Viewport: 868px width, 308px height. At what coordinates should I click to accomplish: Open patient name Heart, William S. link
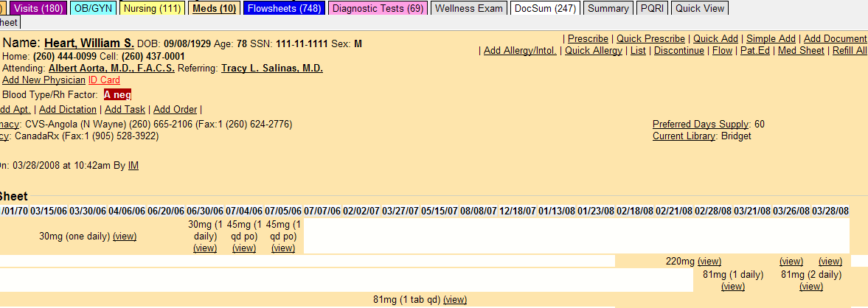[89, 43]
